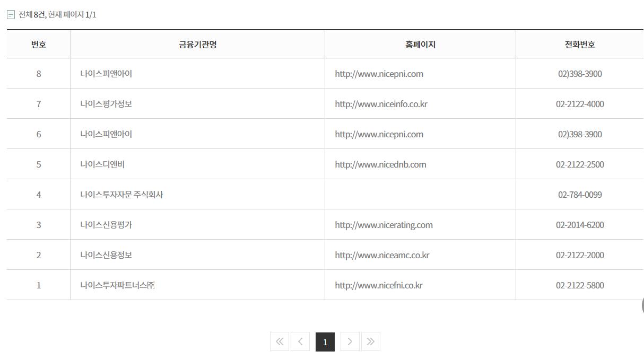Viewport: 644px width, 360px height.
Task: Click row number 3 in 번호 column
Action: (x=38, y=225)
